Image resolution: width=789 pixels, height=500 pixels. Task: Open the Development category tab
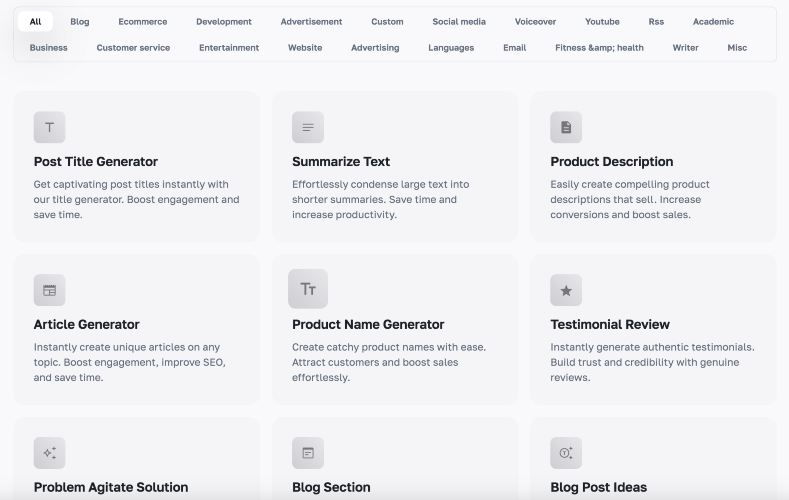coord(224,22)
